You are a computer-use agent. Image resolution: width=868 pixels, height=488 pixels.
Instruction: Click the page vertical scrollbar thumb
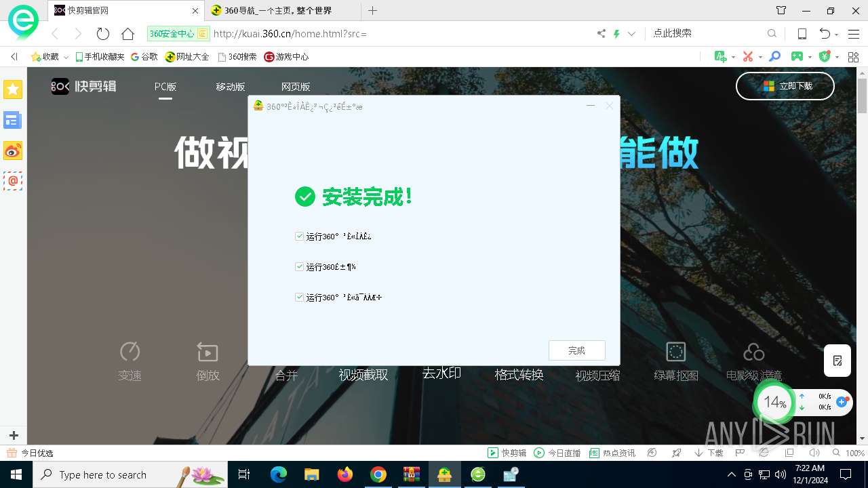tap(862, 96)
